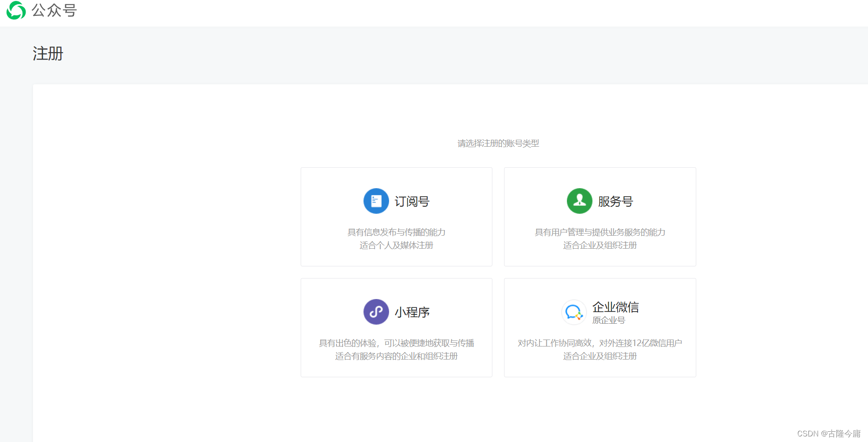This screenshot has height=442, width=868.
Task: Click the 企业微信 chat bubble icon
Action: (574, 312)
